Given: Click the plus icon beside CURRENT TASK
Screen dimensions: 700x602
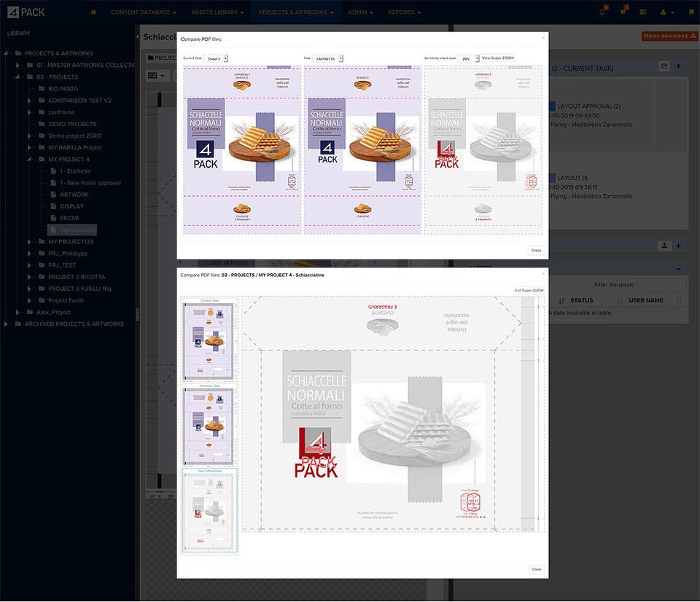Looking at the screenshot, I should coord(679,66).
